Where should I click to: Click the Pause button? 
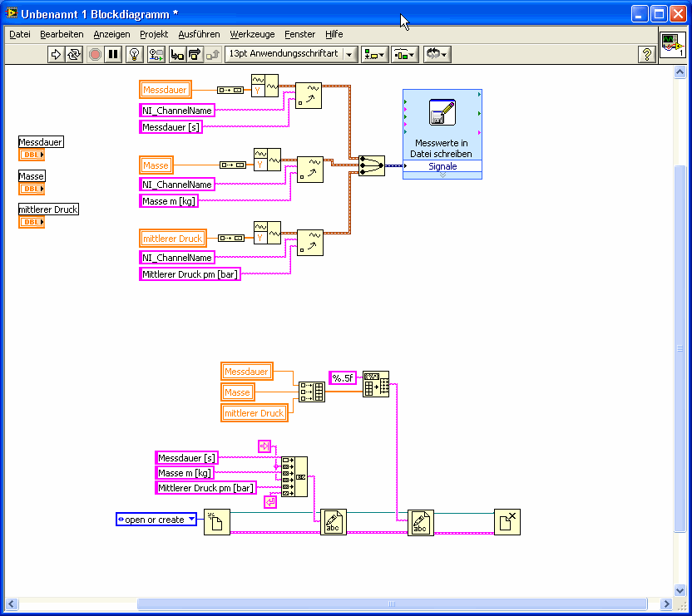(x=113, y=54)
